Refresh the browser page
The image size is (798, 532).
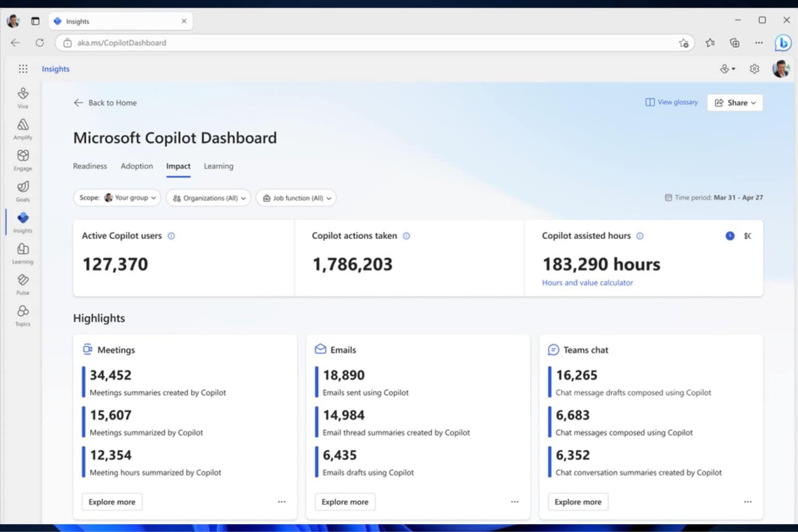tap(39, 43)
